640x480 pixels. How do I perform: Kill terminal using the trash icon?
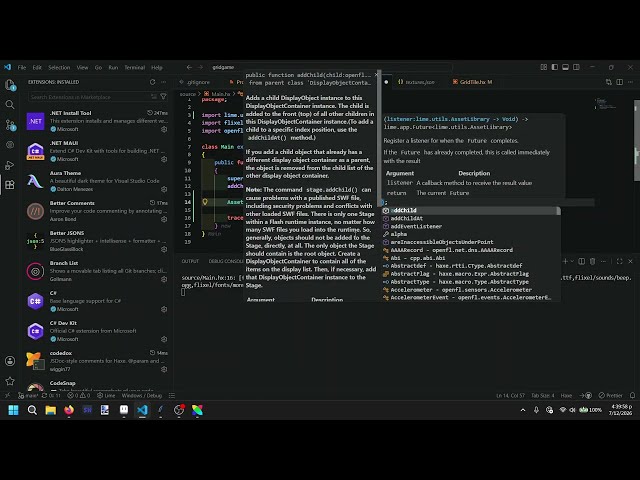592,261
